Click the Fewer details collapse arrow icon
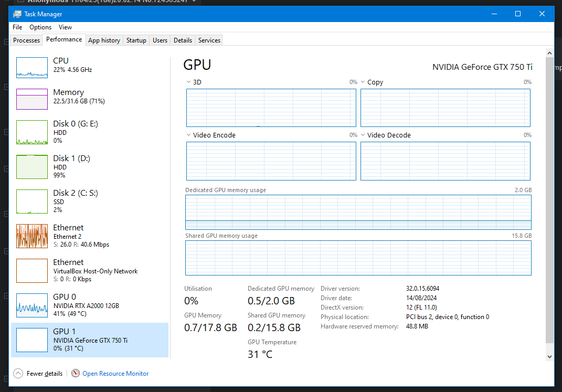This screenshot has width=562, height=392. 18,373
